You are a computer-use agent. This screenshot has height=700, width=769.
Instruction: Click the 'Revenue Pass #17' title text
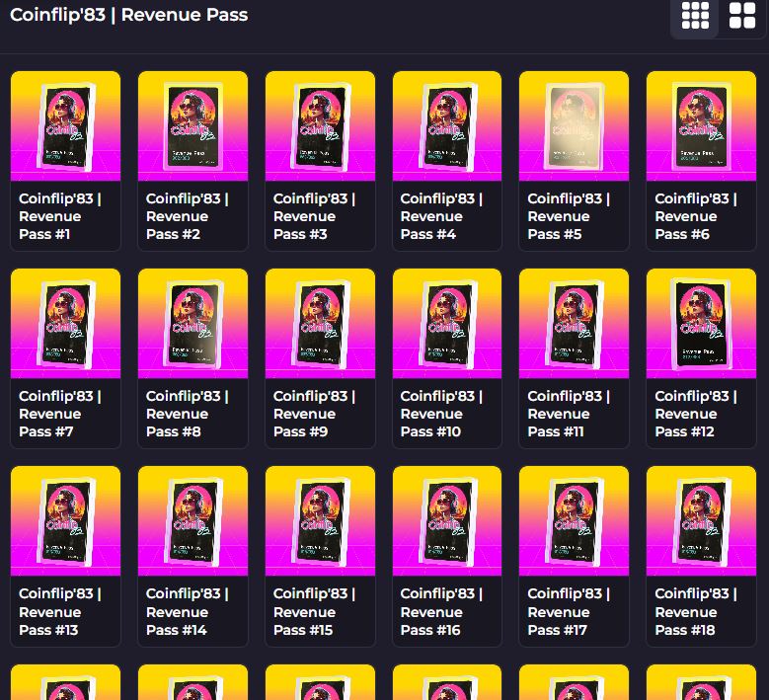[569, 612]
